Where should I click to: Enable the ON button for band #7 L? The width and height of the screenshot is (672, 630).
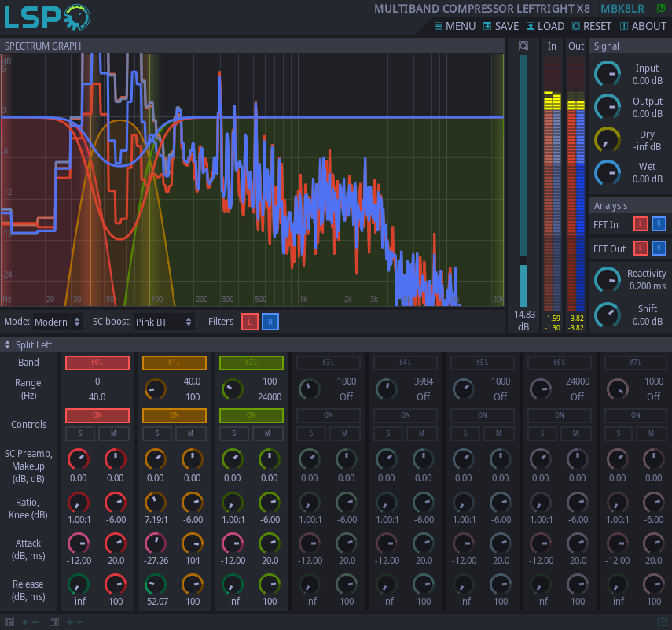pyautogui.click(x=636, y=415)
